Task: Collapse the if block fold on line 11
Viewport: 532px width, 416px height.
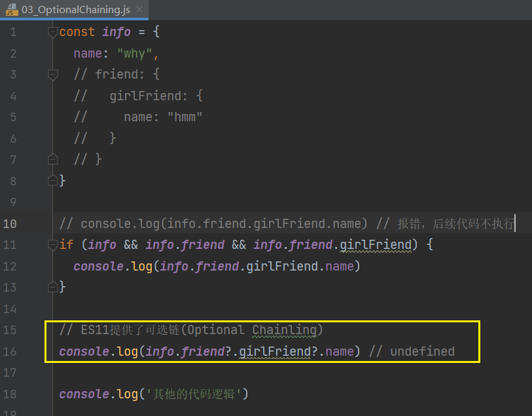Action: click(x=52, y=245)
